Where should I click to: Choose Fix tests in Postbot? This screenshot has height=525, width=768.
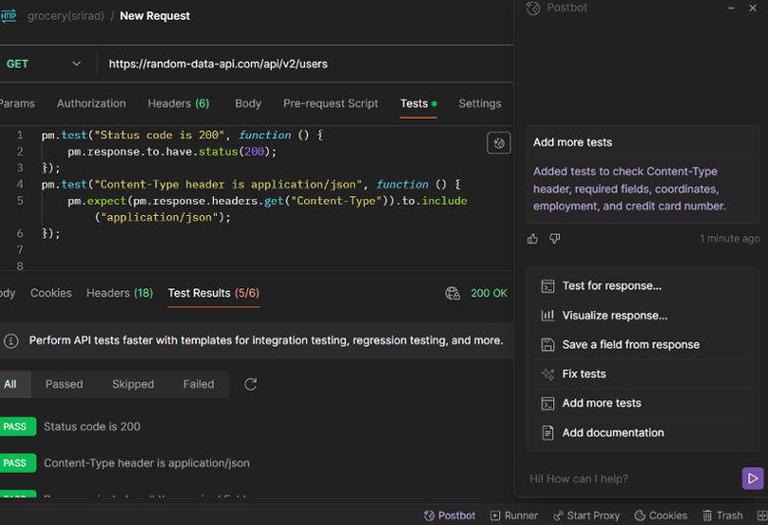(584, 374)
